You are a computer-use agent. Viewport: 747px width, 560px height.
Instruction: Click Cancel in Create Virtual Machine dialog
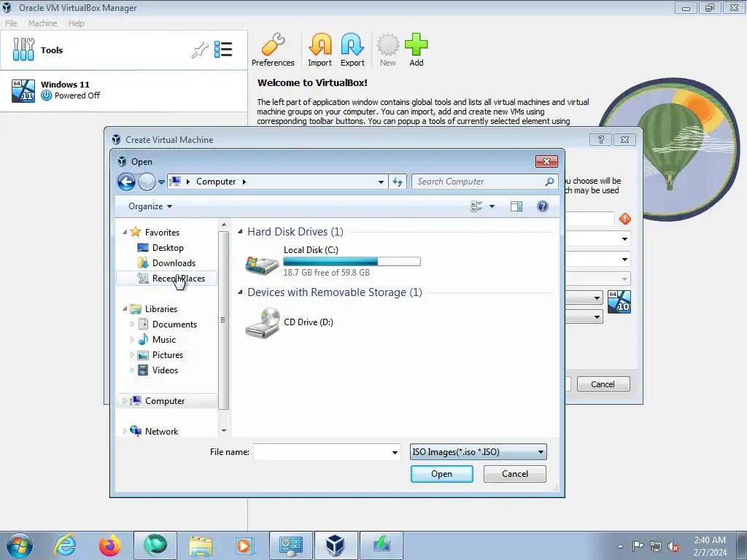pyautogui.click(x=603, y=384)
